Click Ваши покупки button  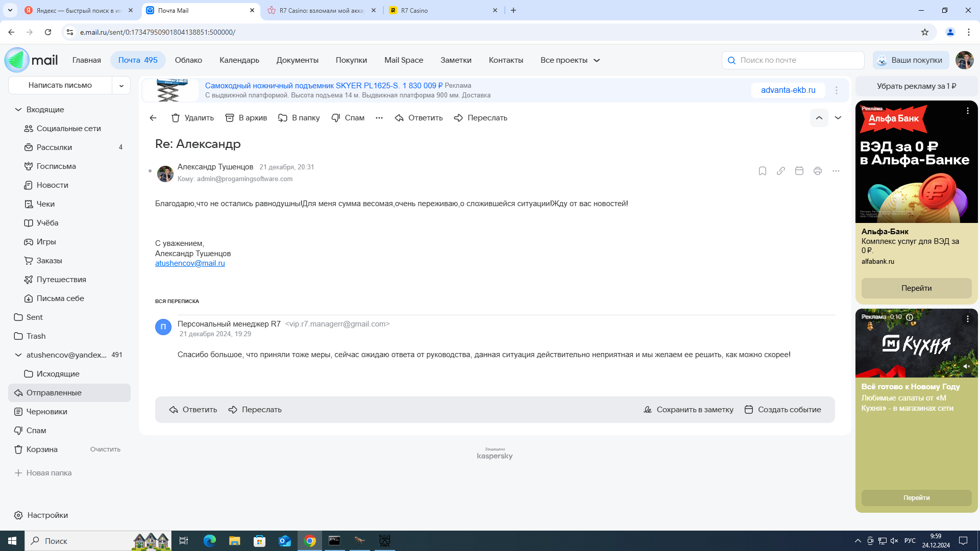click(911, 60)
